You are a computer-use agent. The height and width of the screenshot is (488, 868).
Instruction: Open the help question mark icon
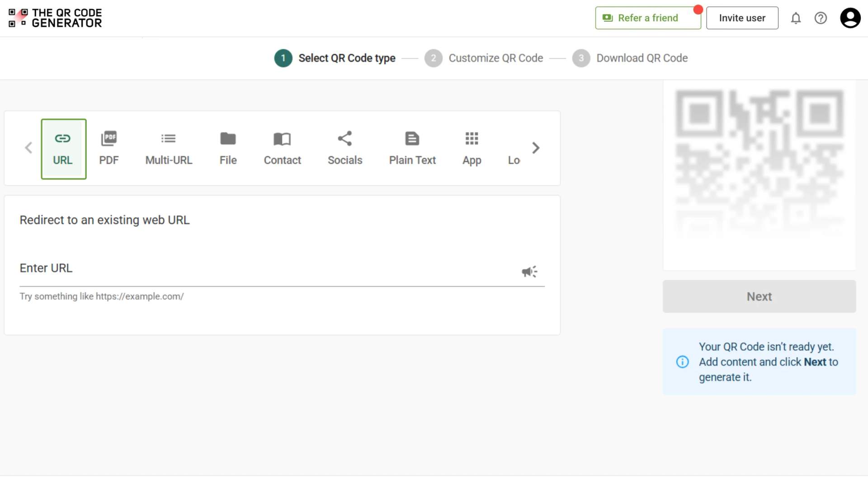(821, 18)
